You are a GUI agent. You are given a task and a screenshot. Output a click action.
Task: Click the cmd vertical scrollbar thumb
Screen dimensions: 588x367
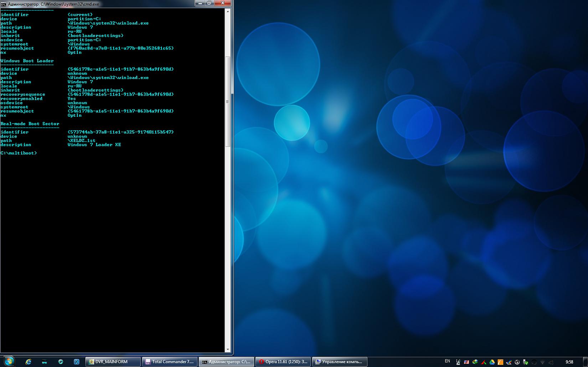(228, 101)
